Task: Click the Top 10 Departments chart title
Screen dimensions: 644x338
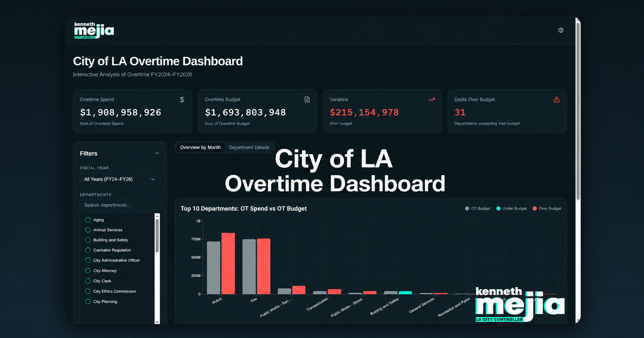Action: (x=244, y=209)
